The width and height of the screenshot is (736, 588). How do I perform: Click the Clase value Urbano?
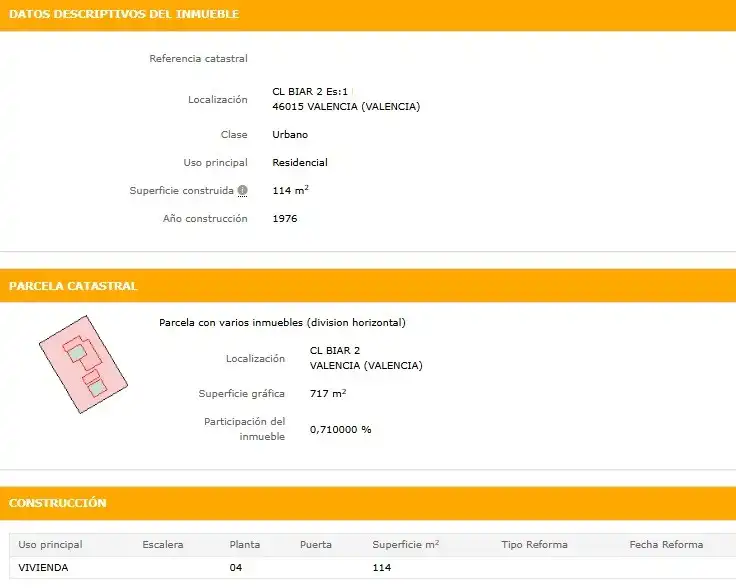click(x=290, y=135)
